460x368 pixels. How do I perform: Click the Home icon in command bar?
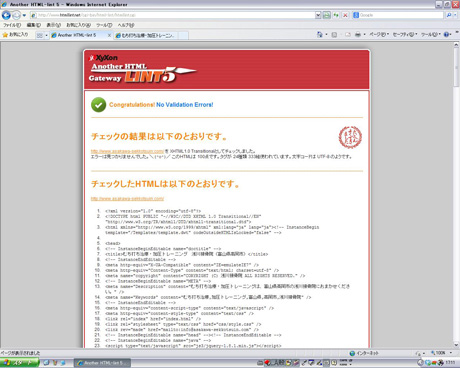click(x=320, y=34)
